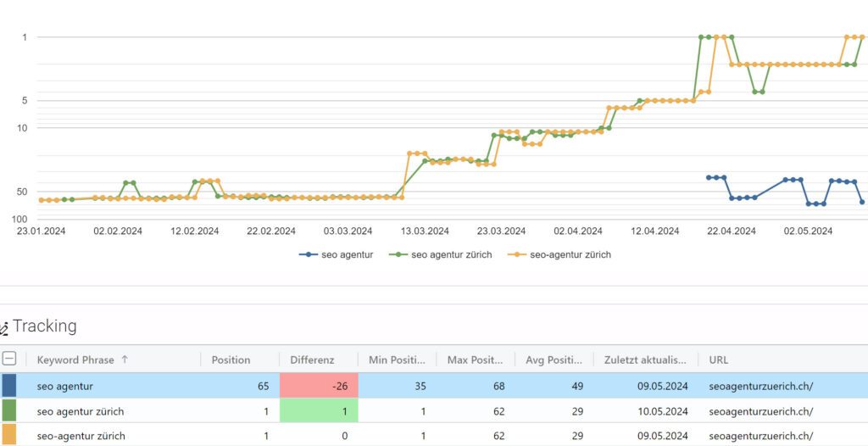Sort by the Position column header

coord(231,360)
